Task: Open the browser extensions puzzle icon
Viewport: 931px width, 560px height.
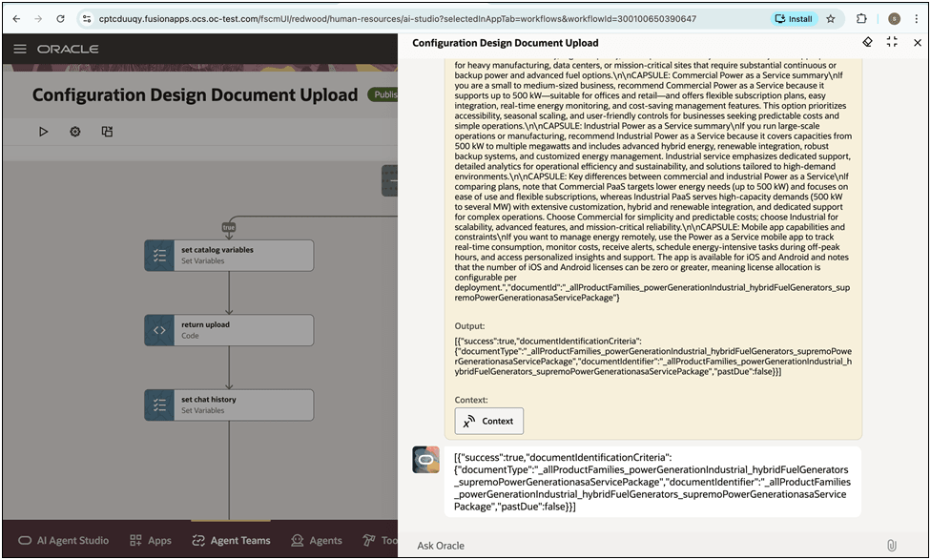Action: 861,19
